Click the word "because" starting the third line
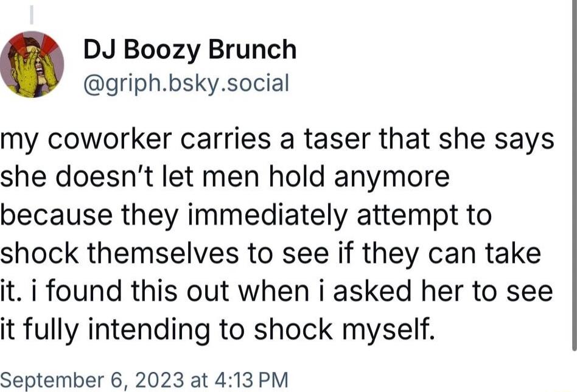 pos(56,217)
